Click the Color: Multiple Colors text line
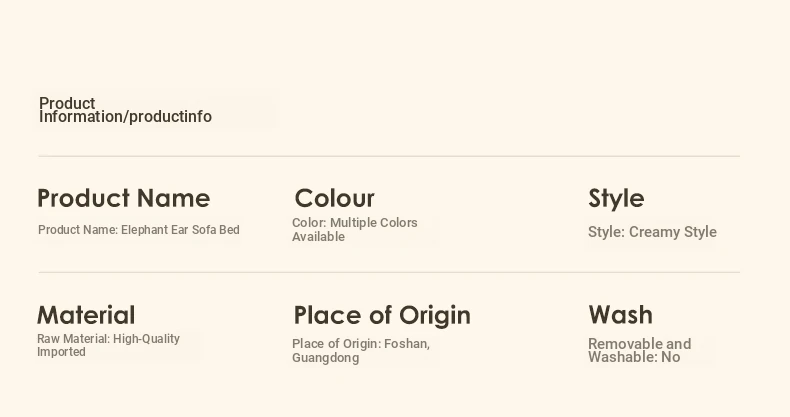Screen dimensions: 790x417 tap(355, 223)
